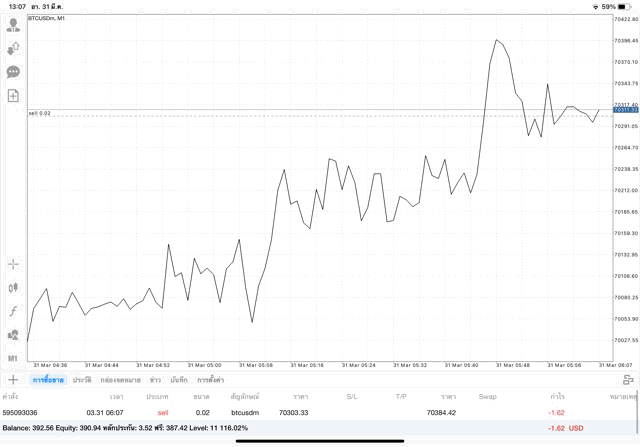Tap the buy/sell trade arrows icon
This screenshot has height=447, width=640.
click(13, 48)
